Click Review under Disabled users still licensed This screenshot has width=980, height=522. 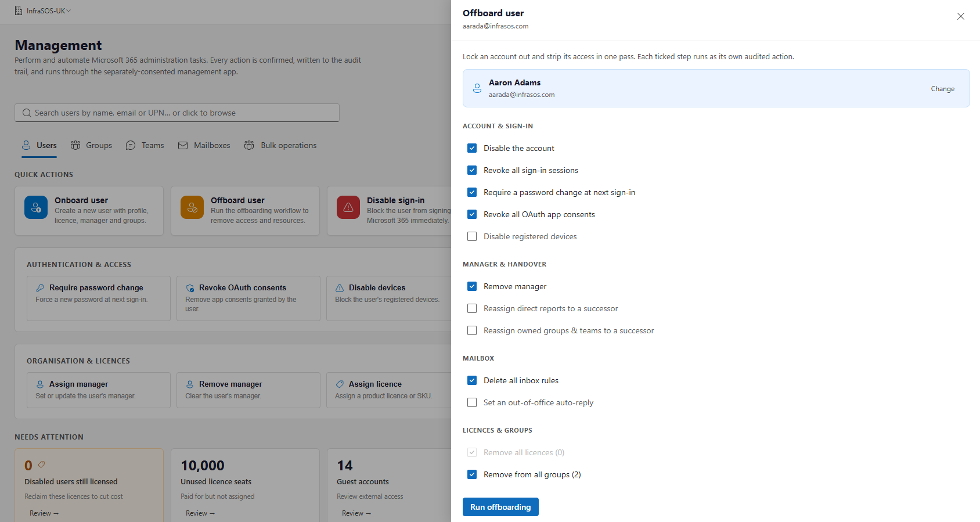pyautogui.click(x=44, y=513)
